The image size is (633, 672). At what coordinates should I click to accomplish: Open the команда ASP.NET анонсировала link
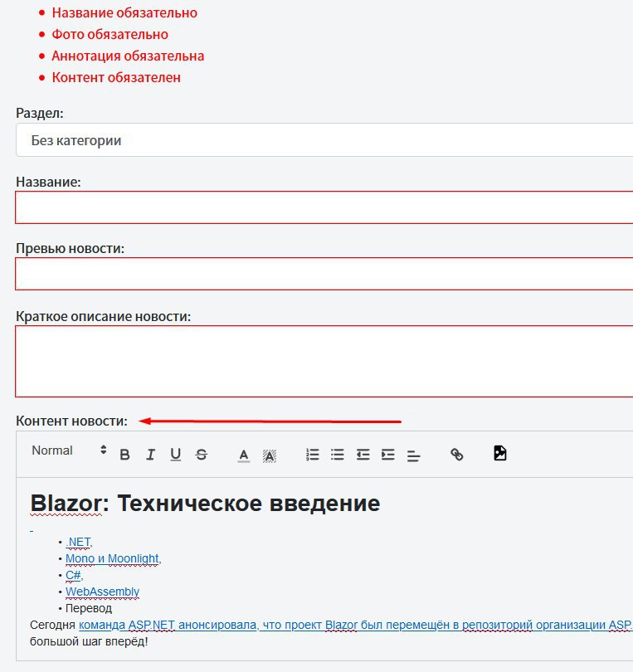[x=356, y=625]
